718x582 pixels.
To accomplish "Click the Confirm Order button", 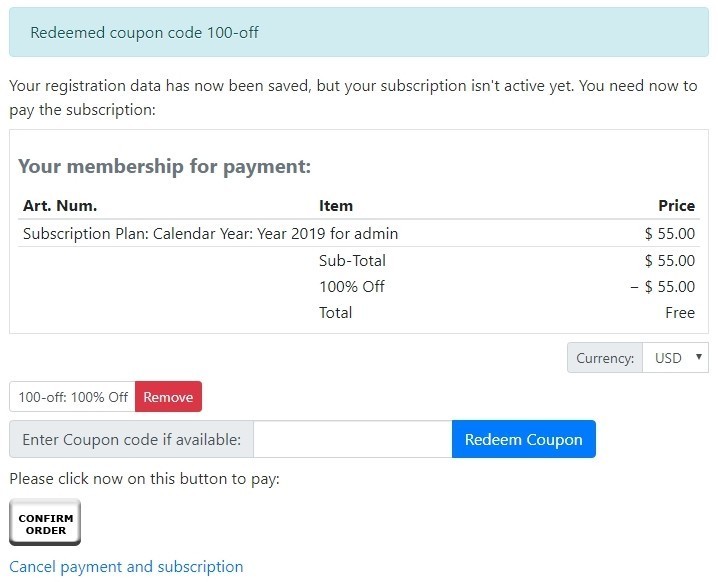I will pyautogui.click(x=45, y=522).
